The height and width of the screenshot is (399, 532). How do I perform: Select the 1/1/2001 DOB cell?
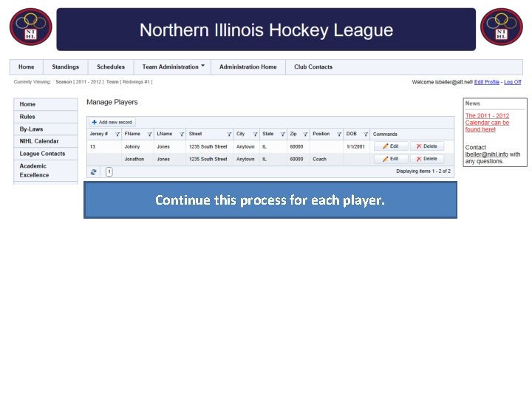355,147
